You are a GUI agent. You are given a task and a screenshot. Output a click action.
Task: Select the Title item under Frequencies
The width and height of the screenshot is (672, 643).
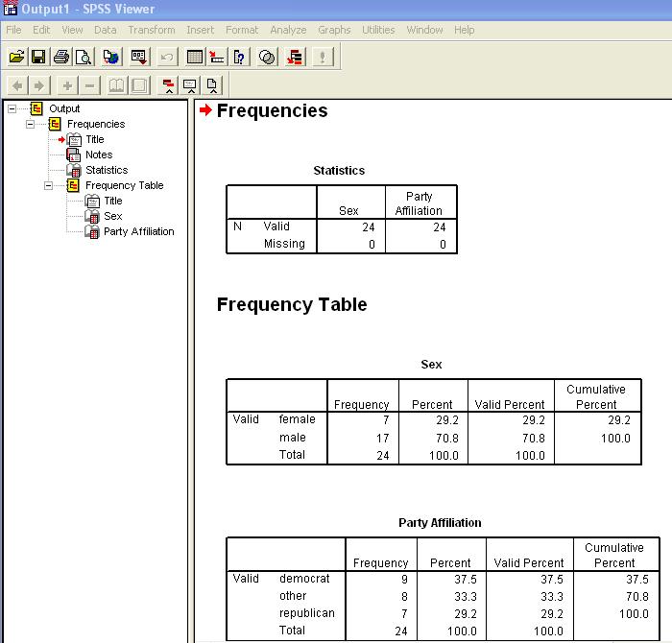pyautogui.click(x=95, y=140)
